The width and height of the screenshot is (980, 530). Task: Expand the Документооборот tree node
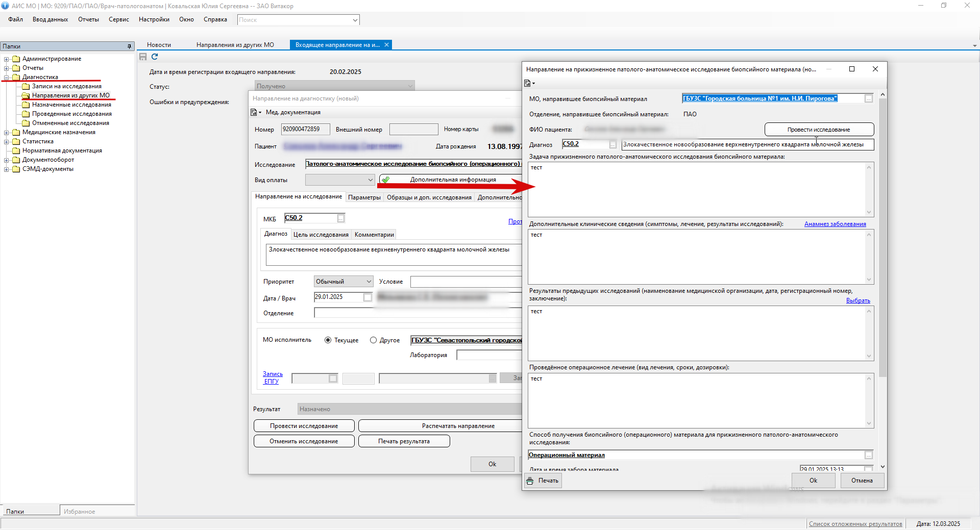click(7, 160)
